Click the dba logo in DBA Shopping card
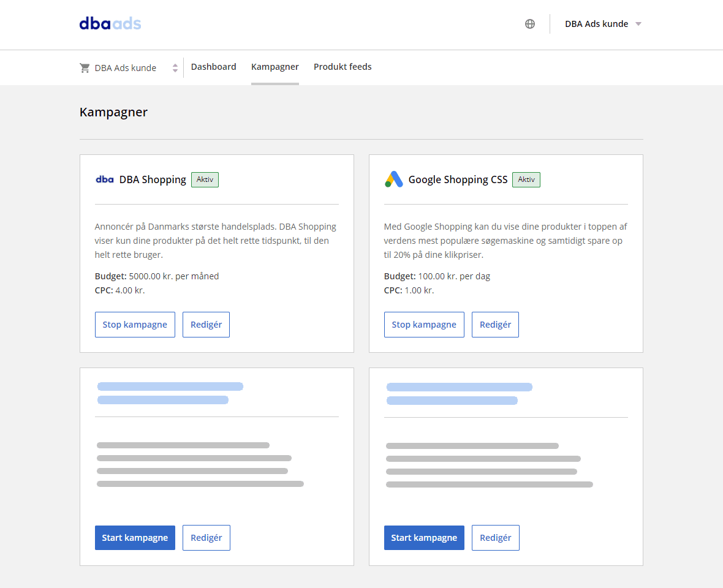 click(105, 179)
